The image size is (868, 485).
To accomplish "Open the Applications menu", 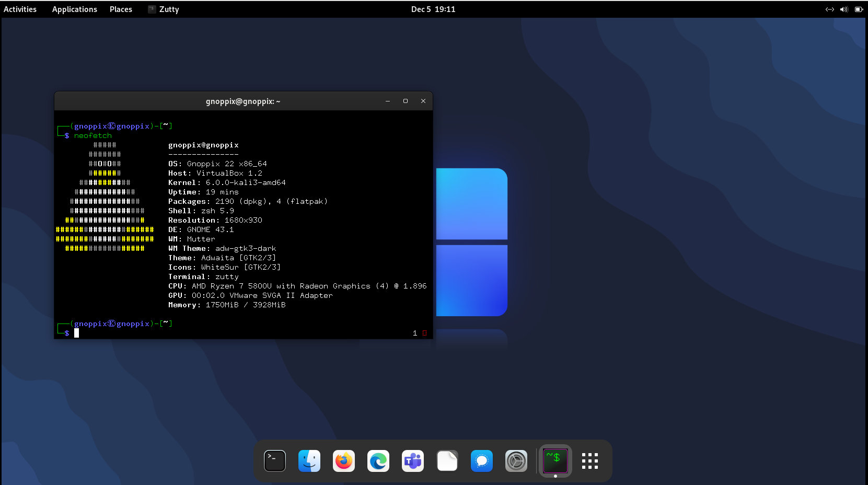I will [x=74, y=9].
